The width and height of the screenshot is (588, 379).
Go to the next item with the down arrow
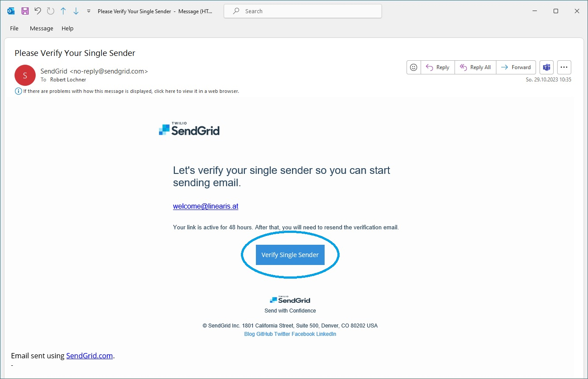[76, 11]
